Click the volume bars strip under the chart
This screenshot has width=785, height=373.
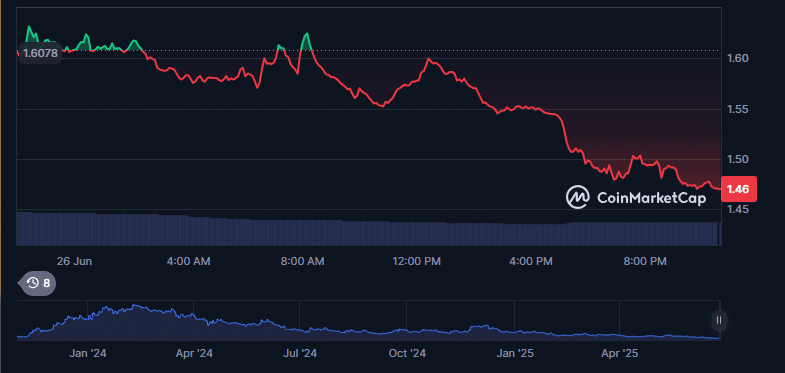click(369, 229)
